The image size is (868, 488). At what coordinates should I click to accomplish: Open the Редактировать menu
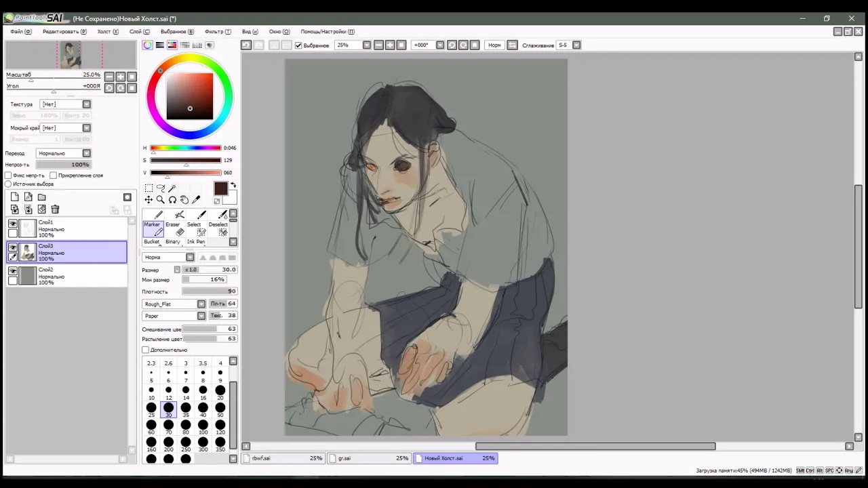pyautogui.click(x=64, y=32)
